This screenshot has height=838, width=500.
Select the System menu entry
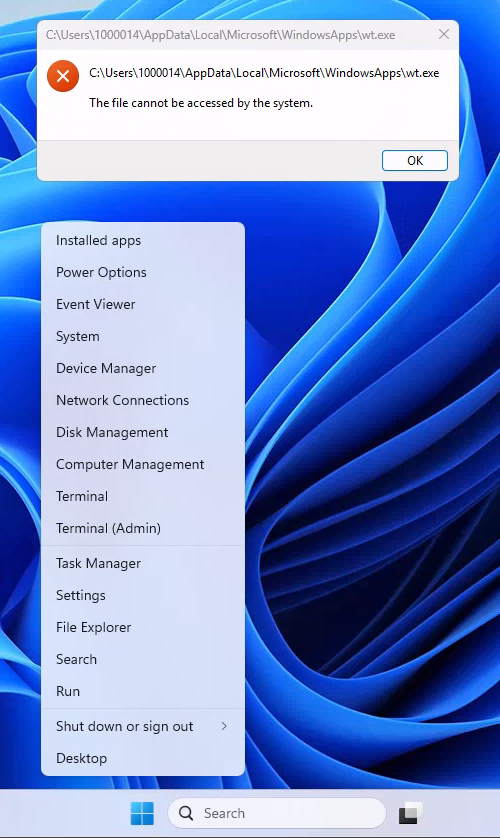pos(143,337)
